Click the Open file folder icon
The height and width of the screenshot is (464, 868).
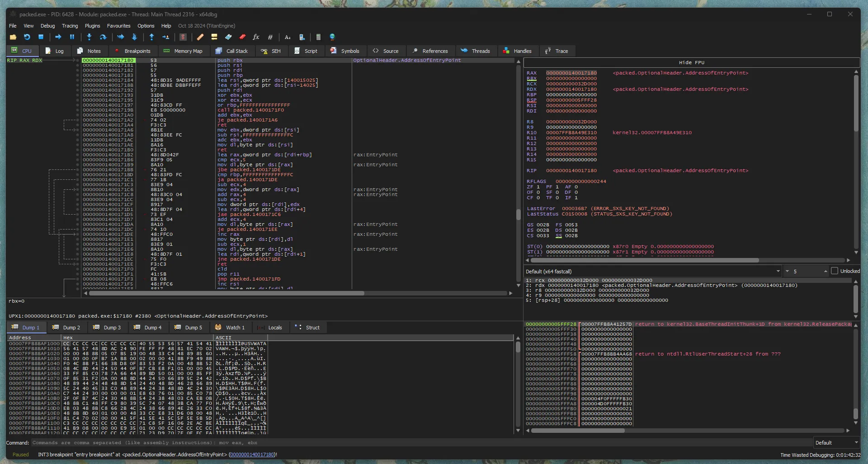(13, 37)
